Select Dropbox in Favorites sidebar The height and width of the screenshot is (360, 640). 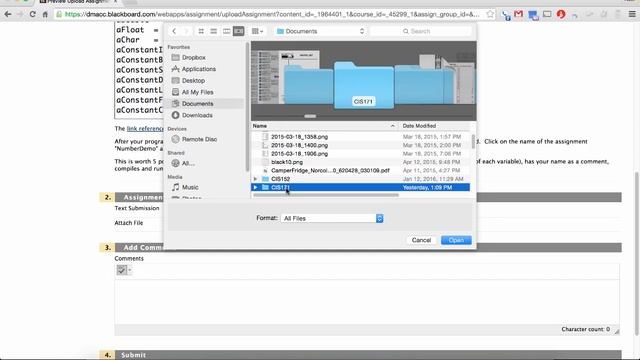193,58
